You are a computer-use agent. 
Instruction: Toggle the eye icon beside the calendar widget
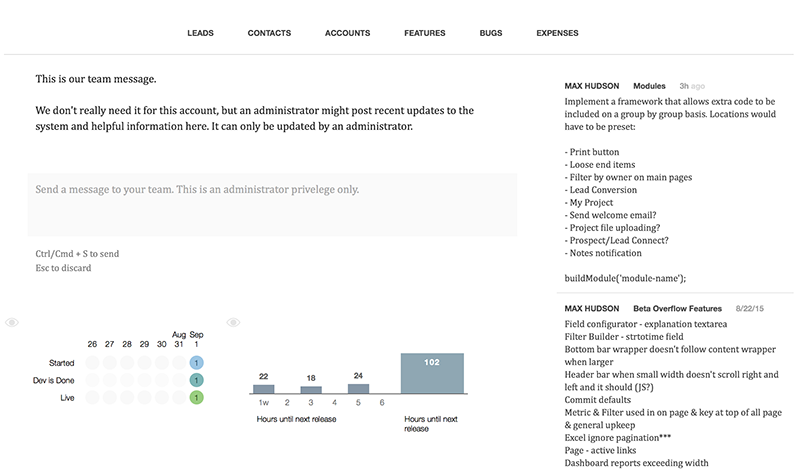click(12, 322)
